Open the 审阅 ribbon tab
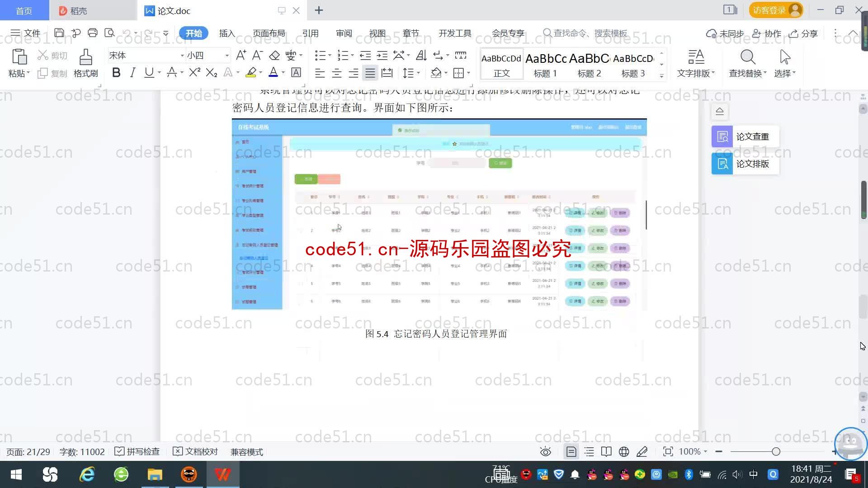Image resolution: width=868 pixels, height=488 pixels. tap(344, 33)
